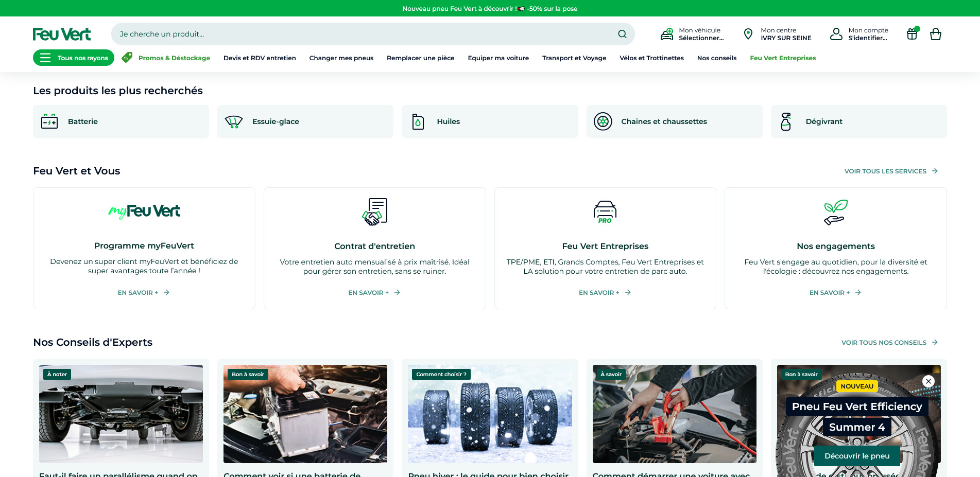
Task: Click the Dégivrant label
Action: coord(824,121)
